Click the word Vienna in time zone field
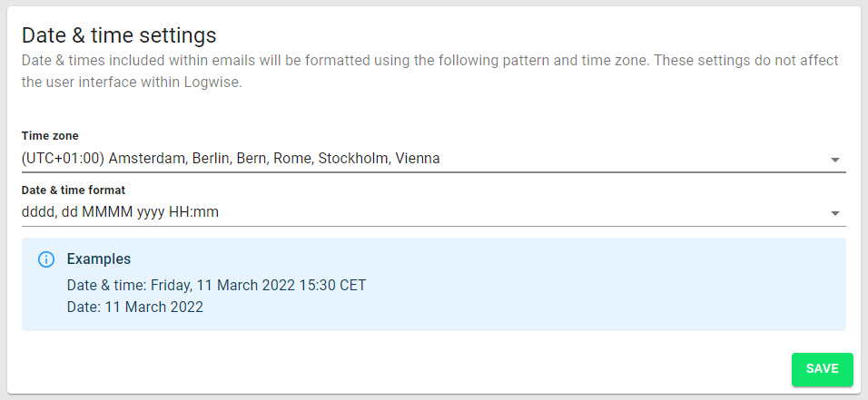Screen dimensions: 868x400 (x=418, y=159)
